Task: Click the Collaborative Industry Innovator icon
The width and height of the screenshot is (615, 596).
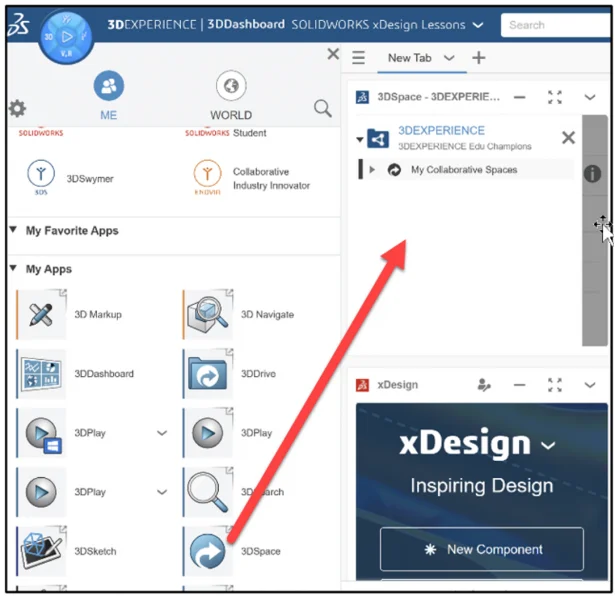Action: (208, 178)
